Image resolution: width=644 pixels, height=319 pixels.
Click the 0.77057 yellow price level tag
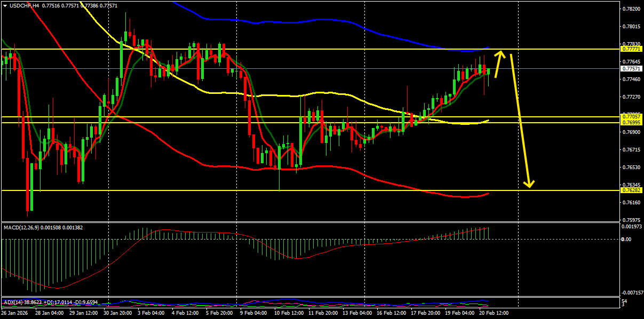coord(631,116)
